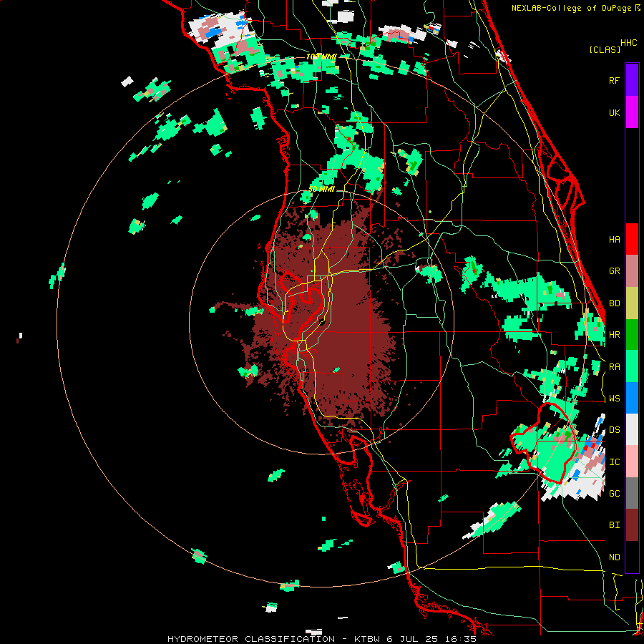644x644 pixels.
Task: Click the 'HHC' product label
Action: tap(629, 43)
